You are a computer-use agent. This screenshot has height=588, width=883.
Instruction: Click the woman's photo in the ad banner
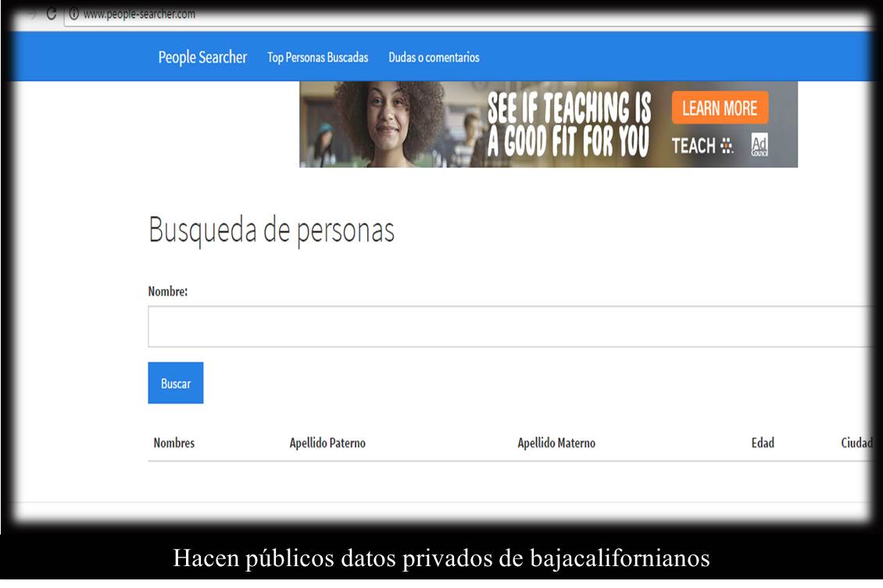coord(388,124)
